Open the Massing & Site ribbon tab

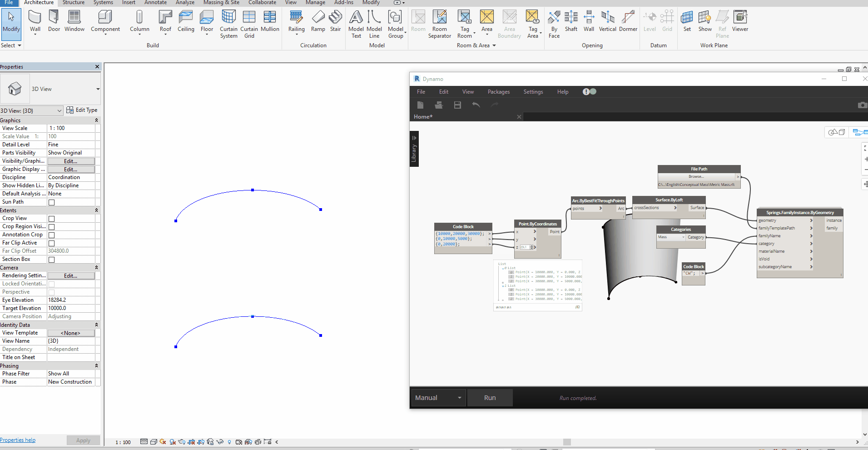pos(221,3)
